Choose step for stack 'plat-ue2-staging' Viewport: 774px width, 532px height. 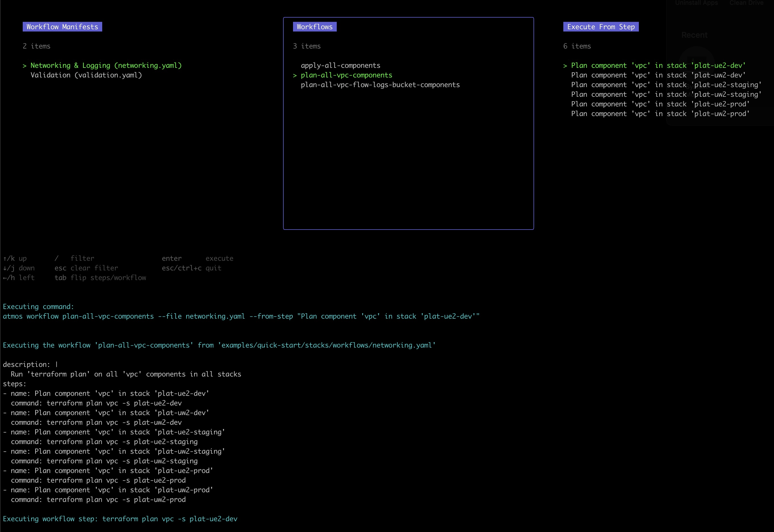666,85
